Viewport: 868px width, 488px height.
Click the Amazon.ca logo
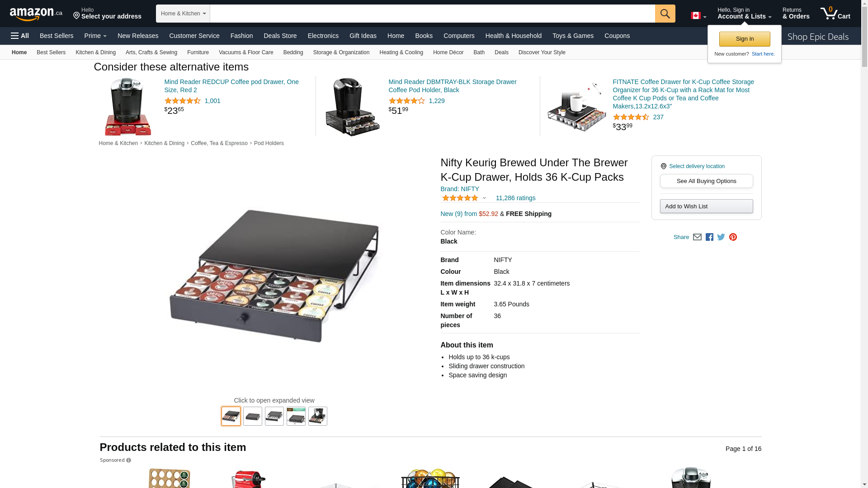[36, 14]
